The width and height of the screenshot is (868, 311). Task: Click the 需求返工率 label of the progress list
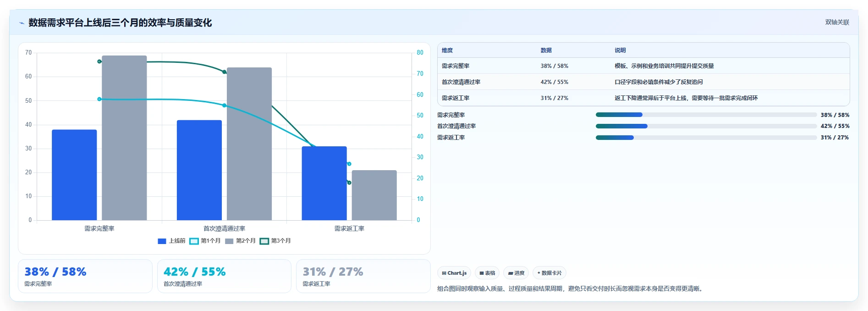coord(451,138)
